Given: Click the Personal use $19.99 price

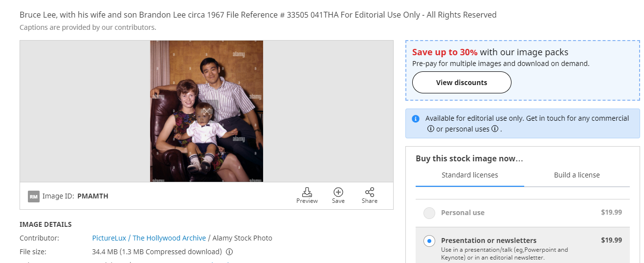Looking at the screenshot, I should tap(611, 213).
